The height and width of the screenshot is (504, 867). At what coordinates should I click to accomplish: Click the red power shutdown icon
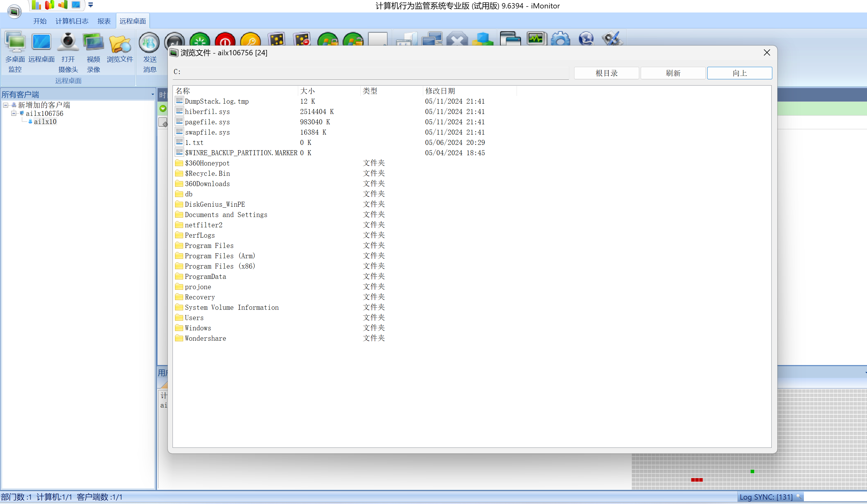pos(225,41)
